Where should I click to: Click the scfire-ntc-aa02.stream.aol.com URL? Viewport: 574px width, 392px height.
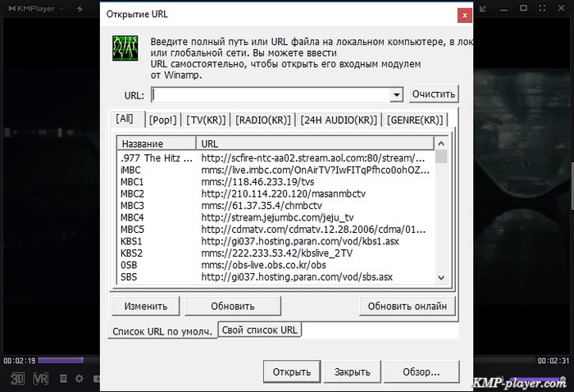pyautogui.click(x=313, y=158)
